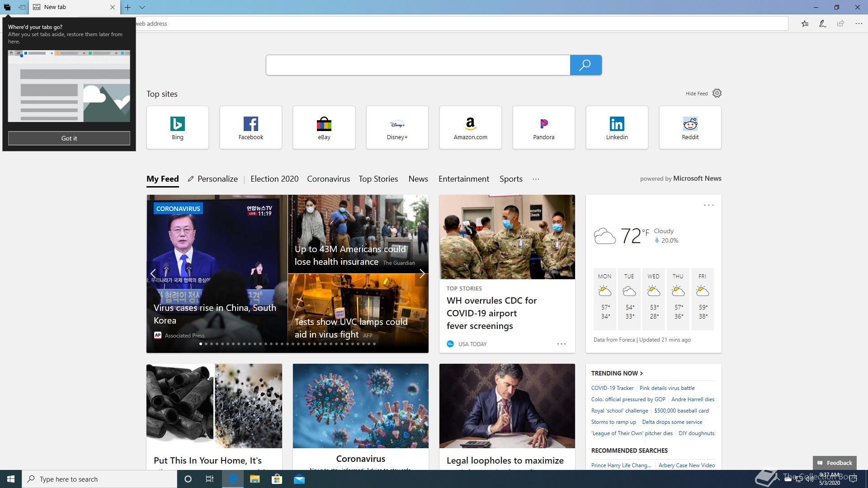Open the Facebook top site tile
The height and width of the screenshot is (488, 868).
click(251, 127)
